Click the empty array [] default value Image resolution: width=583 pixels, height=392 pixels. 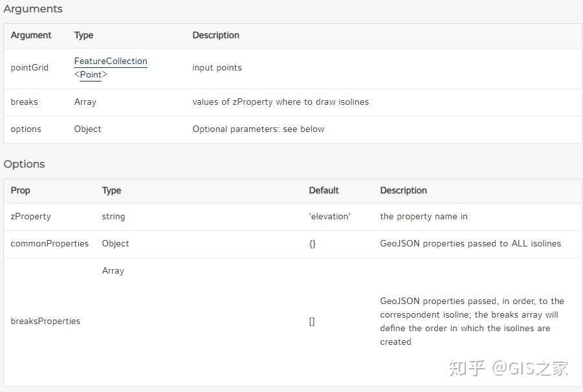[311, 321]
